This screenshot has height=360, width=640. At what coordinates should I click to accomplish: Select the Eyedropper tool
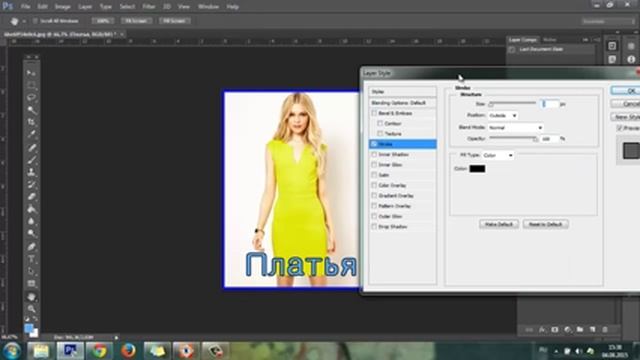31,134
